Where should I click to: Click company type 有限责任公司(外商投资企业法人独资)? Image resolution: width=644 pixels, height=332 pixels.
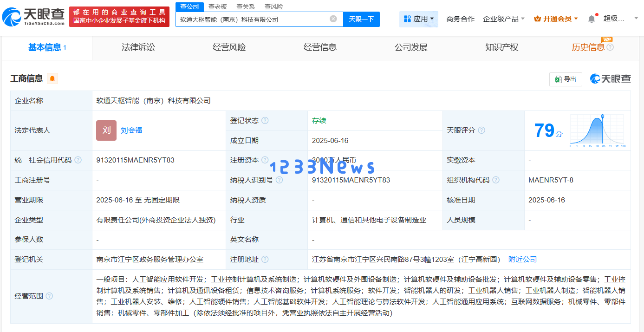156,220
